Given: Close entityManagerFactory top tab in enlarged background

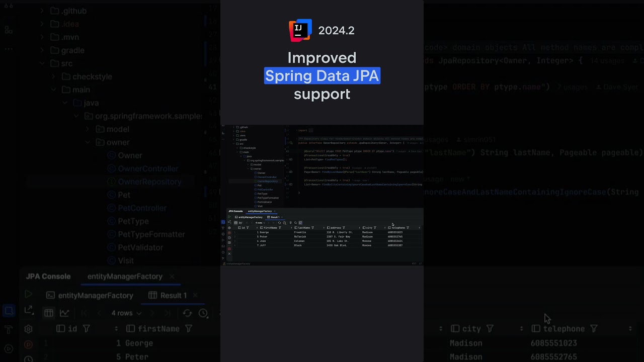Looking at the screenshot, I should tap(172, 277).
